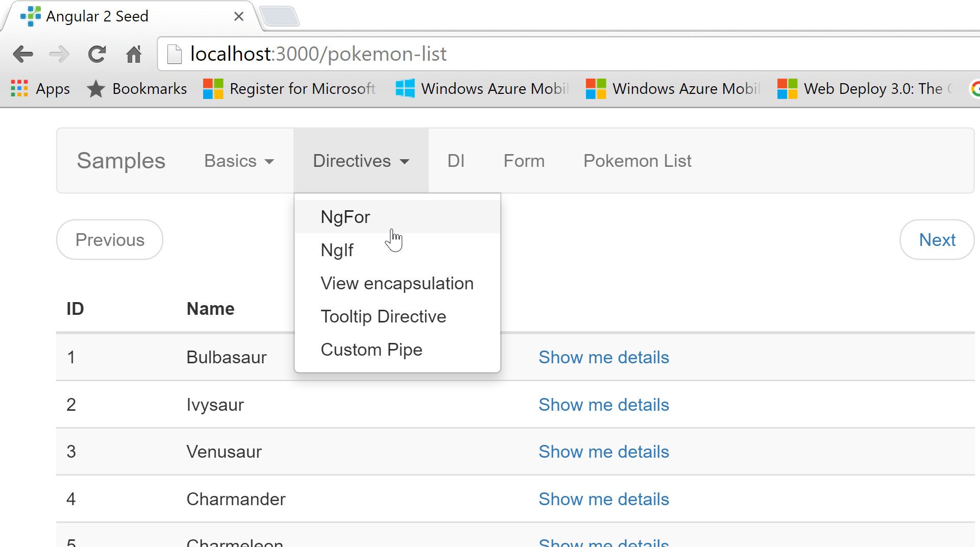Viewport: 980px width, 547px height.
Task: Click the Charmander name cell
Action: [x=236, y=499]
